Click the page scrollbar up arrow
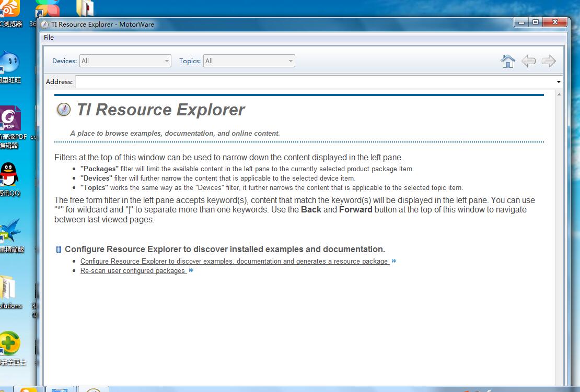Screen dimensions: 580x392 click(x=559, y=94)
